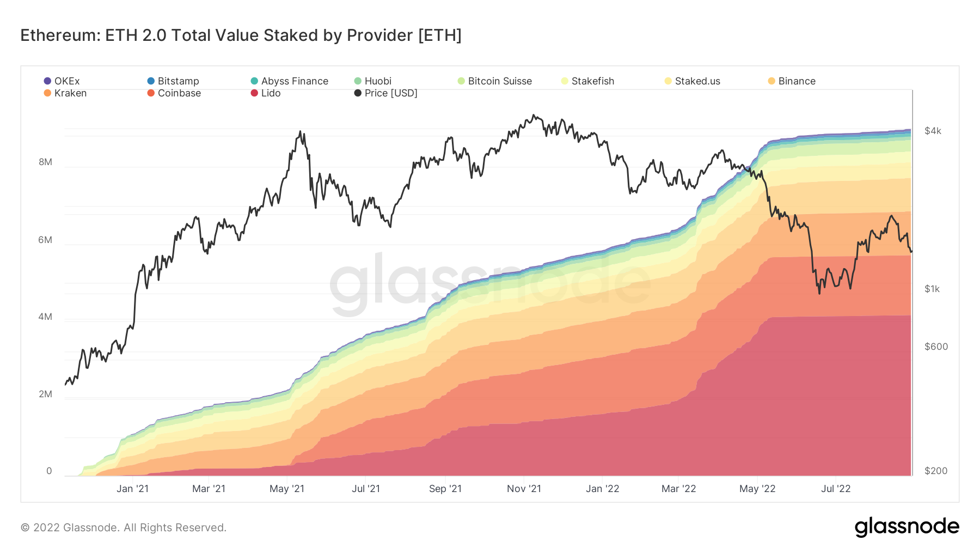Click the chart title text
The image size is (980, 552).
(241, 35)
